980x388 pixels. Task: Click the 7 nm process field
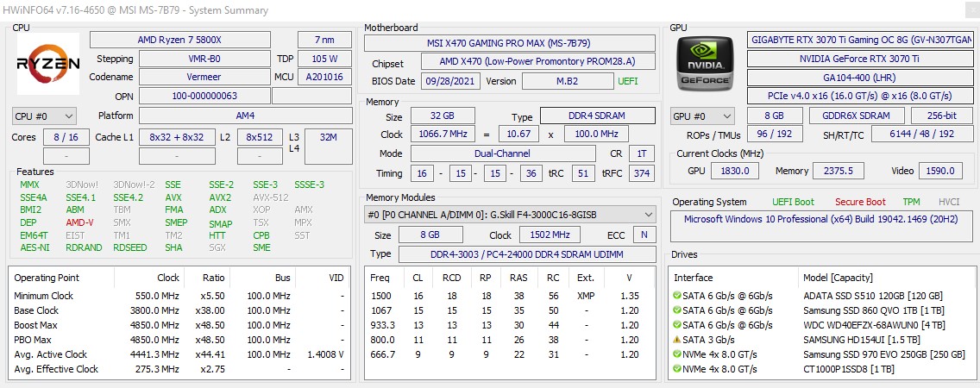tap(324, 40)
